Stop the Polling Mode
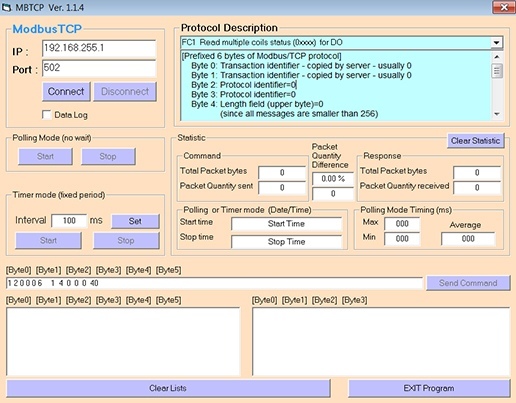Viewport: 516px width, 403px height. [x=108, y=156]
